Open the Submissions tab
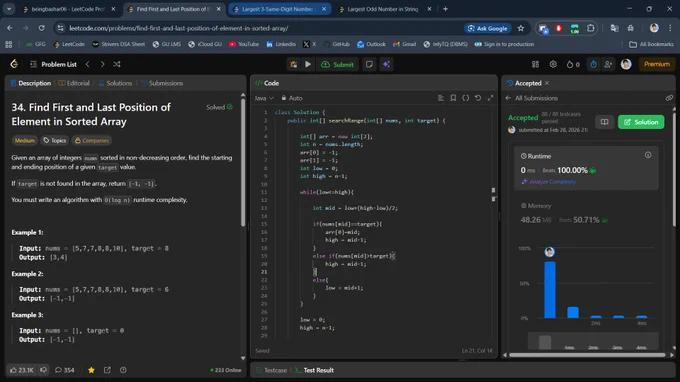680x382 pixels. pos(162,83)
